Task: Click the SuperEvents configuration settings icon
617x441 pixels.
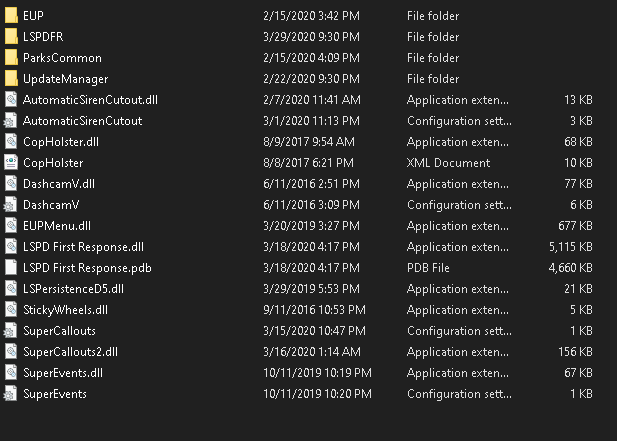Action: 10,394
